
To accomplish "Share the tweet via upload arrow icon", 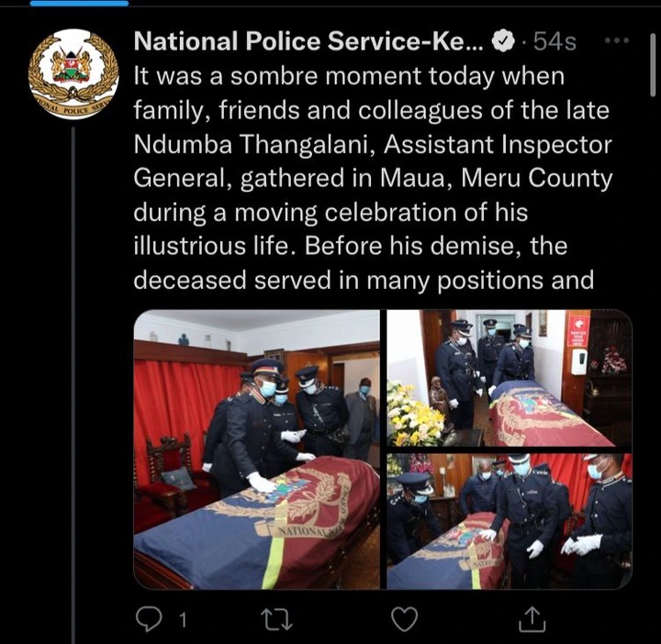I will point(532,619).
